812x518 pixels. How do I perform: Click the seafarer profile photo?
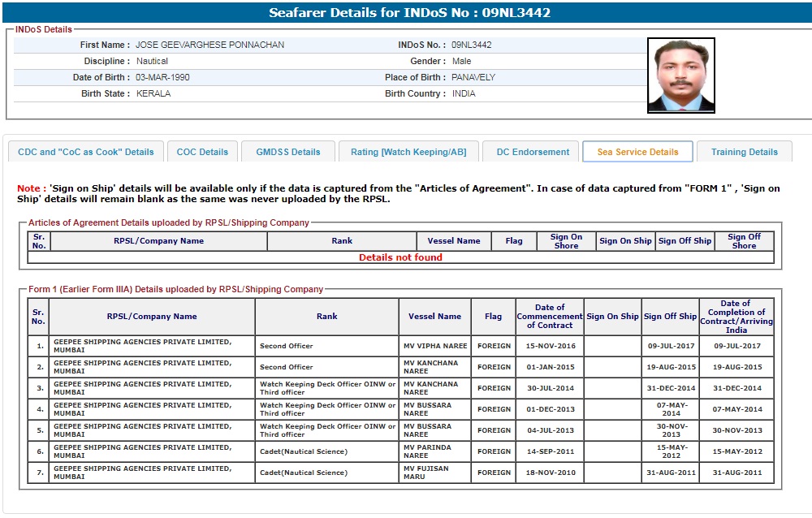[680, 76]
